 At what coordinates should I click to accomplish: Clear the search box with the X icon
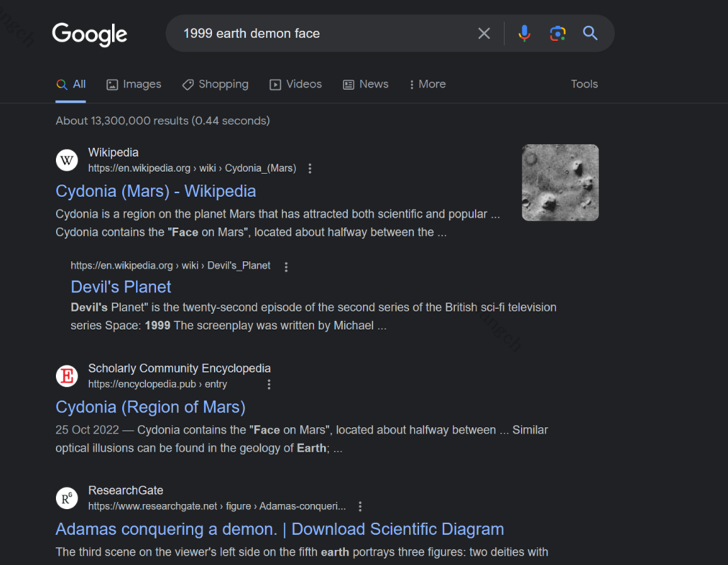tap(484, 34)
